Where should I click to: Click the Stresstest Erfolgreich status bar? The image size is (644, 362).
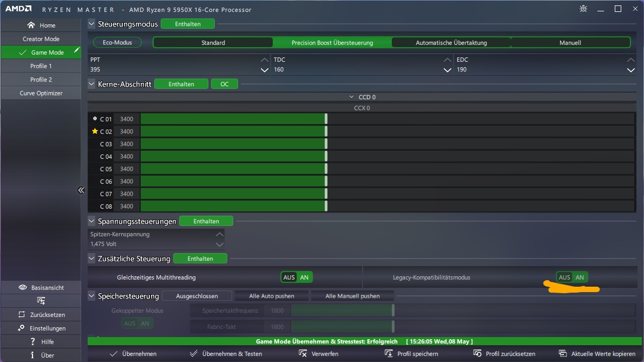[x=364, y=341]
